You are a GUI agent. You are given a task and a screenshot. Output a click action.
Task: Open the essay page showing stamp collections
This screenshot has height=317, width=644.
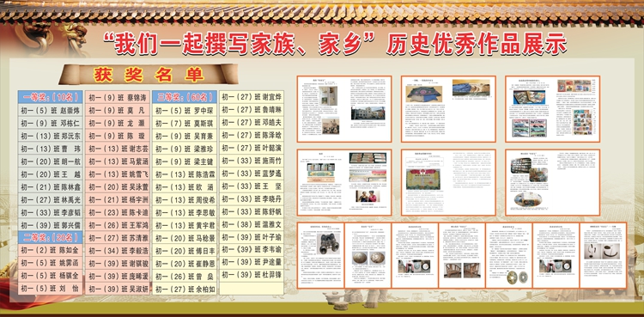click(x=552, y=109)
